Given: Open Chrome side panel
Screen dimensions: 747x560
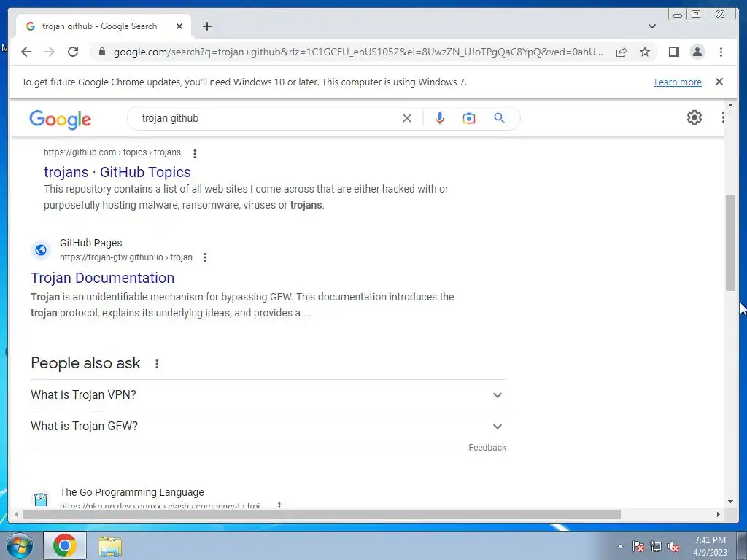Looking at the screenshot, I should (x=673, y=52).
